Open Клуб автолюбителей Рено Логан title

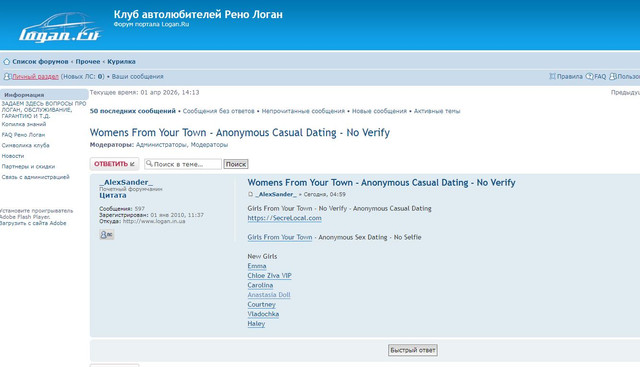198,15
